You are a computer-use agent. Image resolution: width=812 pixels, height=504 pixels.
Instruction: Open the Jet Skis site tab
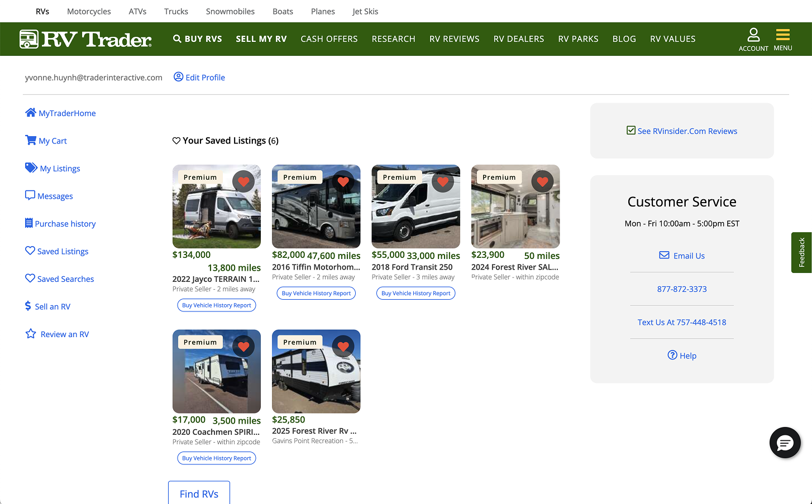(x=365, y=11)
